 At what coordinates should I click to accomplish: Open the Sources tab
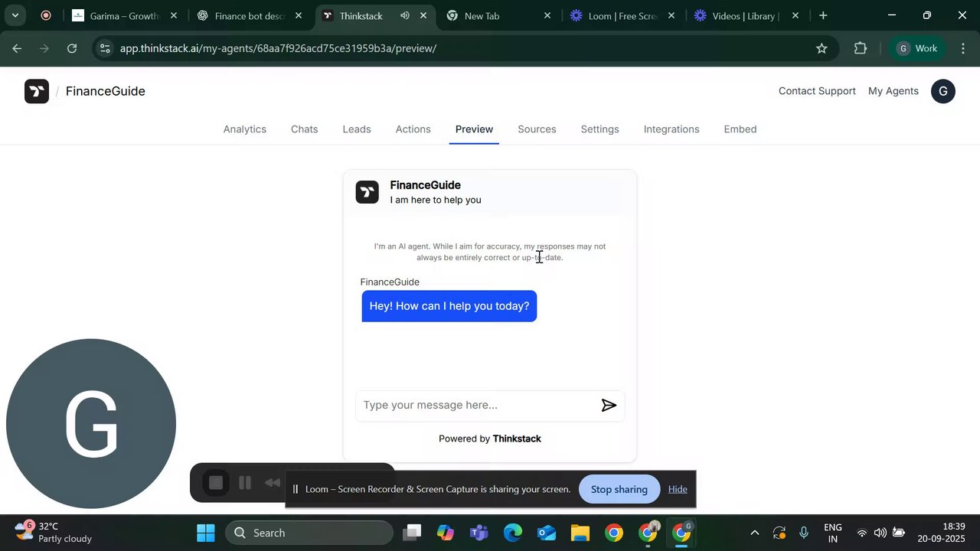pos(537,129)
